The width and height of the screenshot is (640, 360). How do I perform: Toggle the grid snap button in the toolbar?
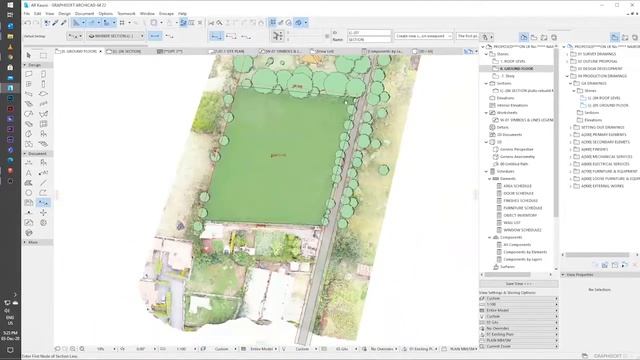tap(122, 23)
